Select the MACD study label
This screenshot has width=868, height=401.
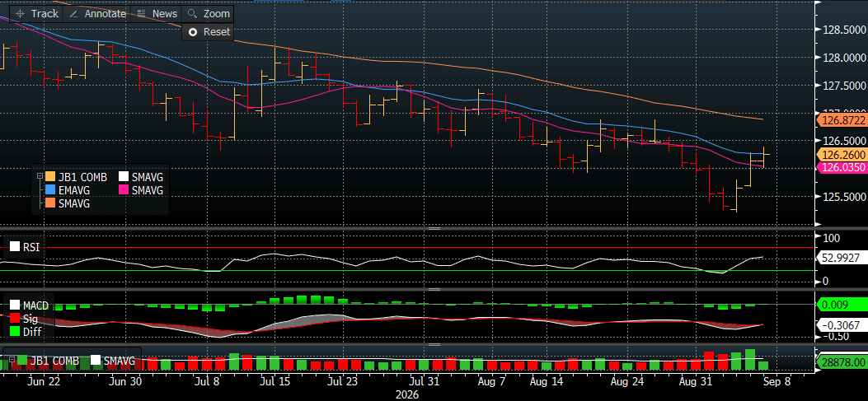pyautogui.click(x=35, y=305)
